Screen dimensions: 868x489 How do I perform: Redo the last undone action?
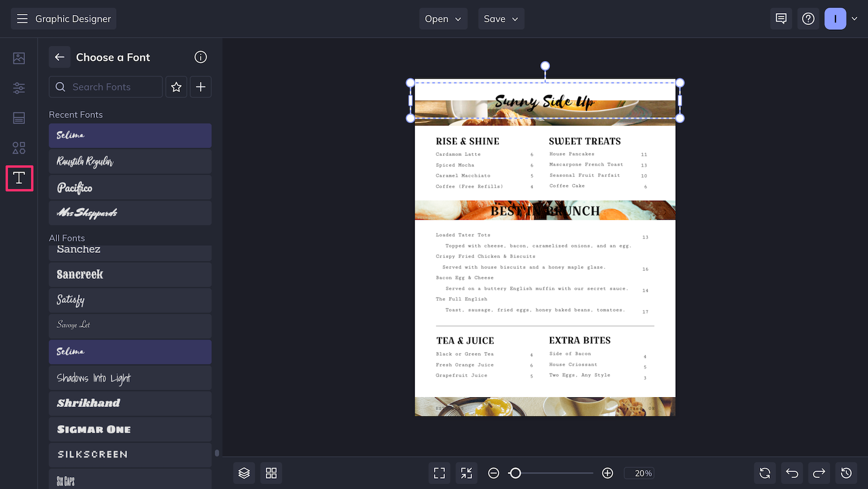coord(819,473)
